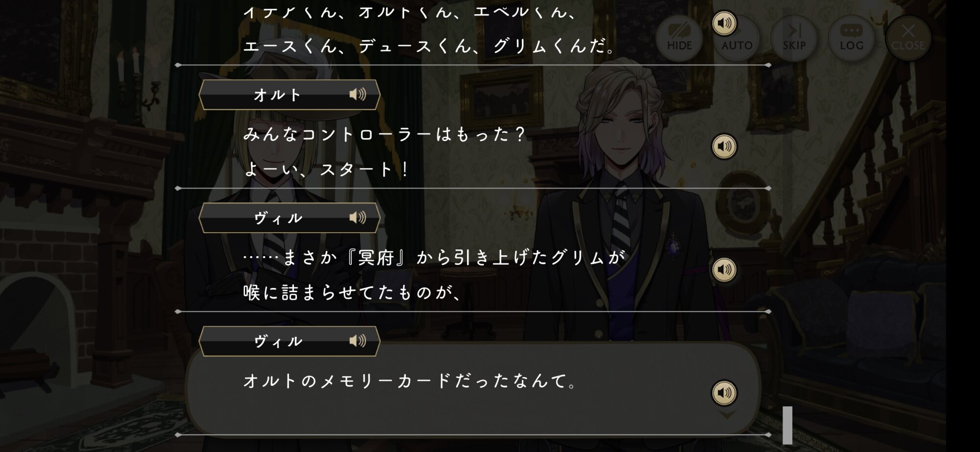
Task: Play voice for ヴィル's 冥府 line
Action: point(724,269)
